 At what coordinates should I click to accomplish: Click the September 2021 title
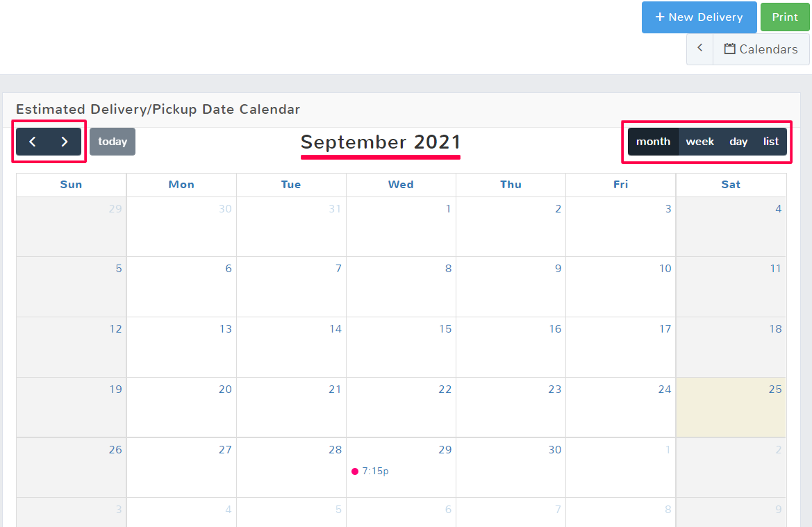[x=381, y=142]
